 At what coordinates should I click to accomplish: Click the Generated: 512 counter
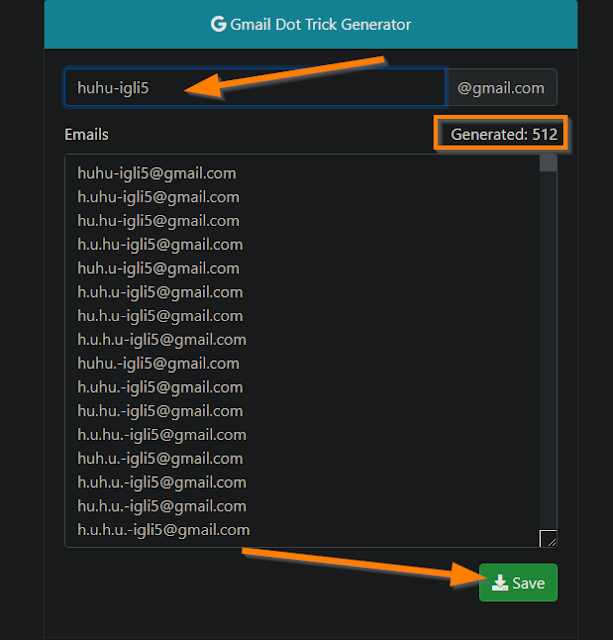pos(504,134)
